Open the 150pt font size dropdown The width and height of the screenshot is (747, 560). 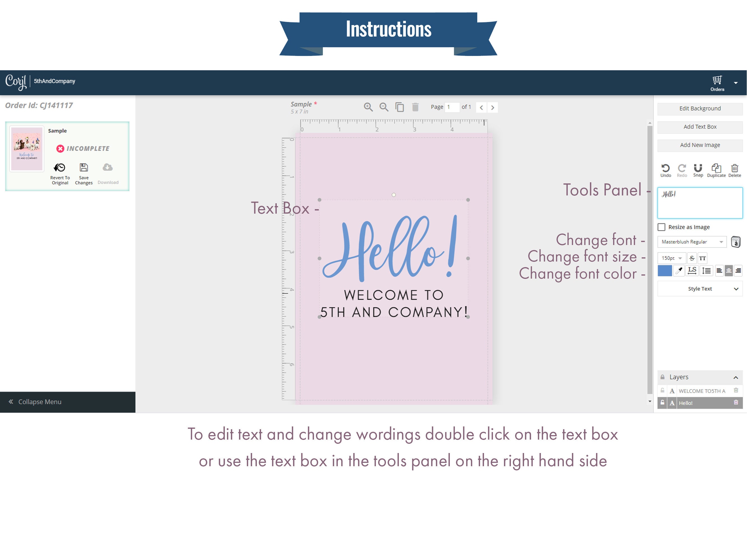(x=671, y=258)
